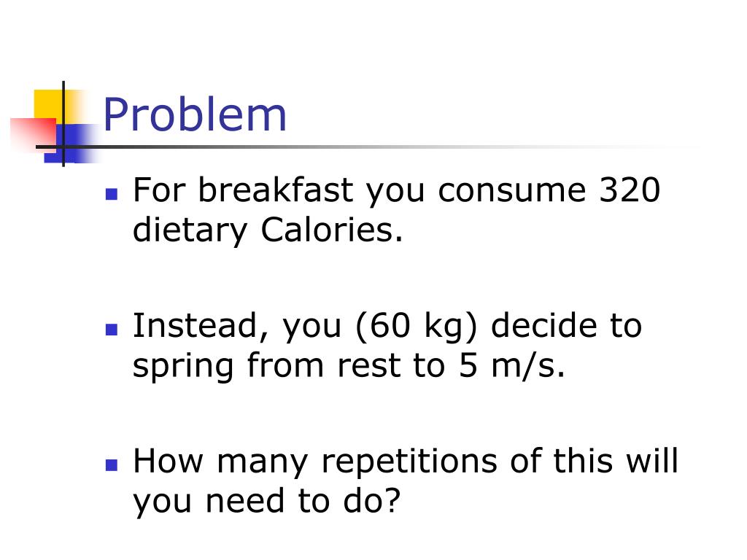The image size is (747, 560).
Task: Click the words 'How many'
Action: (x=220, y=462)
